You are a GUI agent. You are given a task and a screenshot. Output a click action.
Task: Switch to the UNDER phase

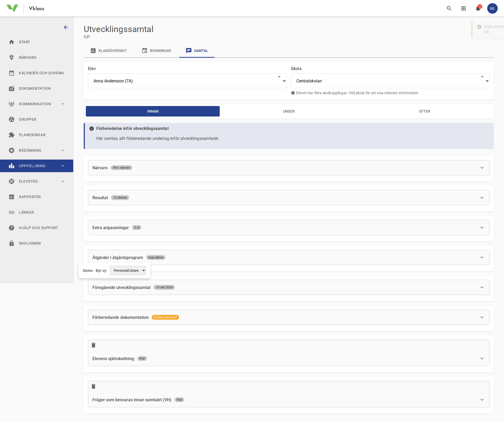point(289,111)
